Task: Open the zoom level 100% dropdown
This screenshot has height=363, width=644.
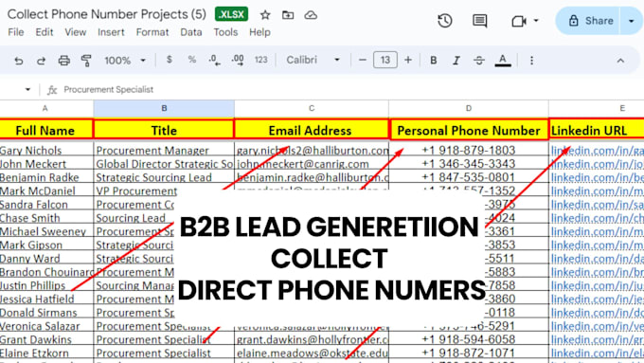Action: pyautogui.click(x=125, y=61)
